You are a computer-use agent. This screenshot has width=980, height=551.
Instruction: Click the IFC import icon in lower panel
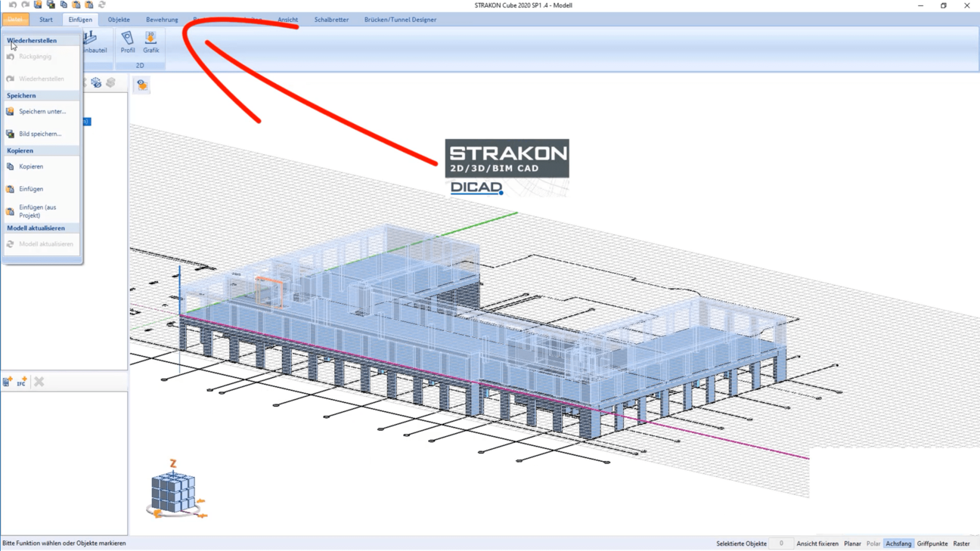pyautogui.click(x=22, y=382)
